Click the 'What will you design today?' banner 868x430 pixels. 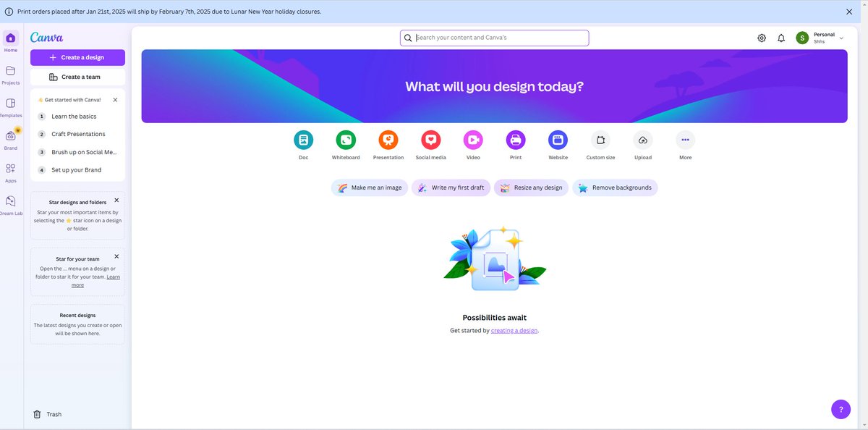point(494,86)
